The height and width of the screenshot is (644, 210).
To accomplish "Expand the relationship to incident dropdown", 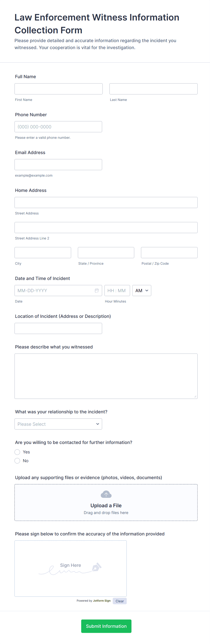I will point(58,424).
